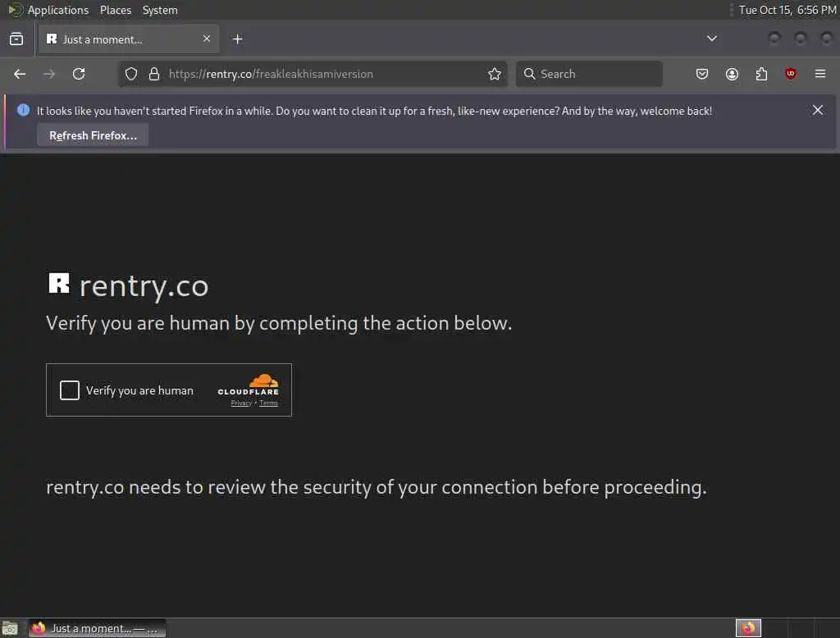Expand the list all tabs chevron
The image size is (840, 638).
coord(712,39)
